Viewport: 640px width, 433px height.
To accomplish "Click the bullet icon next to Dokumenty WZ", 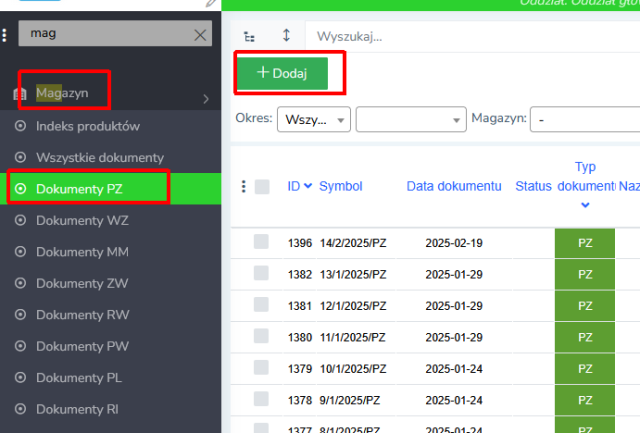I will (x=20, y=220).
